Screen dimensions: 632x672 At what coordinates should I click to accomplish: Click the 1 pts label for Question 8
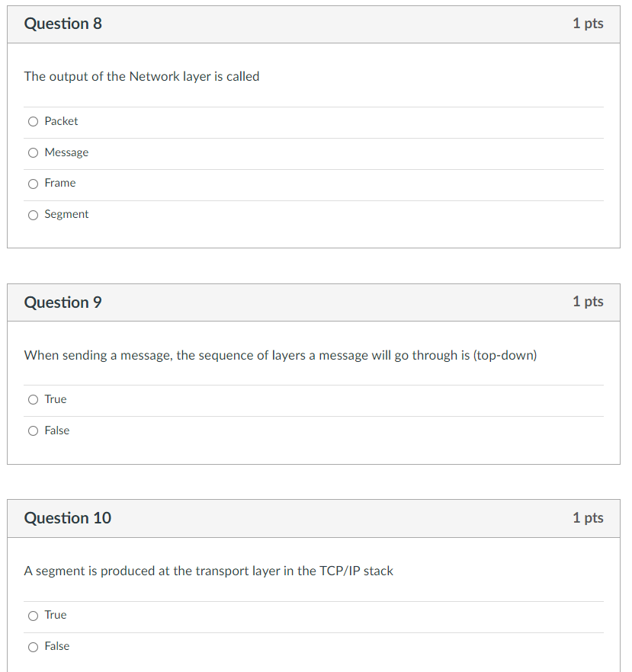[588, 24]
